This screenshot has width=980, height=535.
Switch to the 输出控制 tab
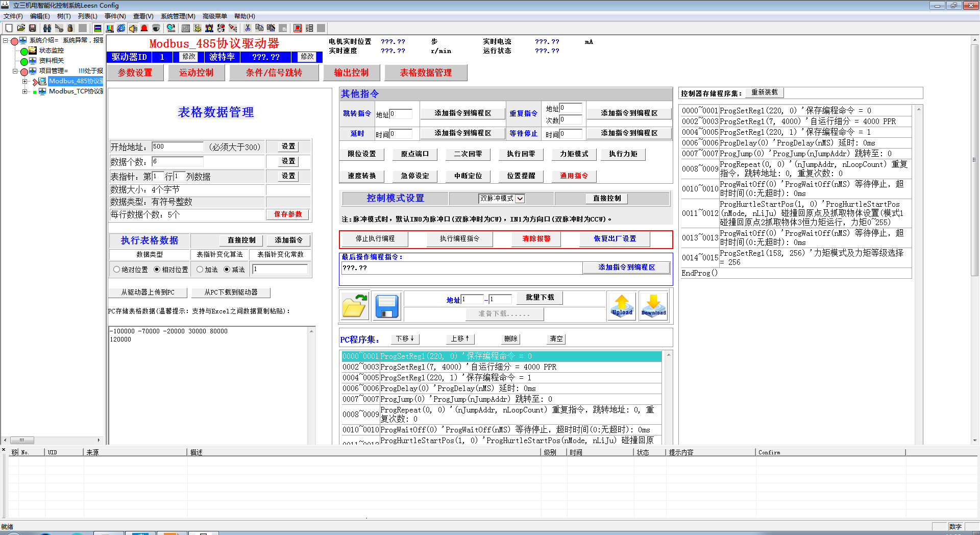tap(351, 73)
